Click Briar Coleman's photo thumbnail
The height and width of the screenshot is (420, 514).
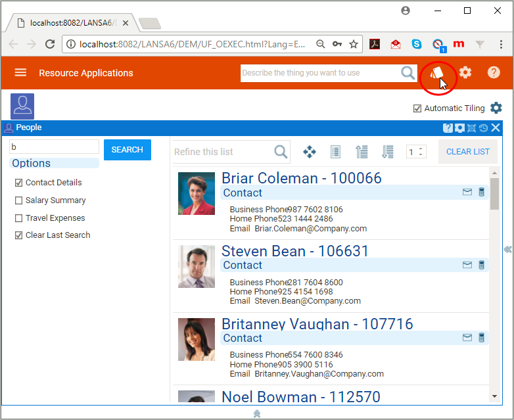(x=197, y=193)
